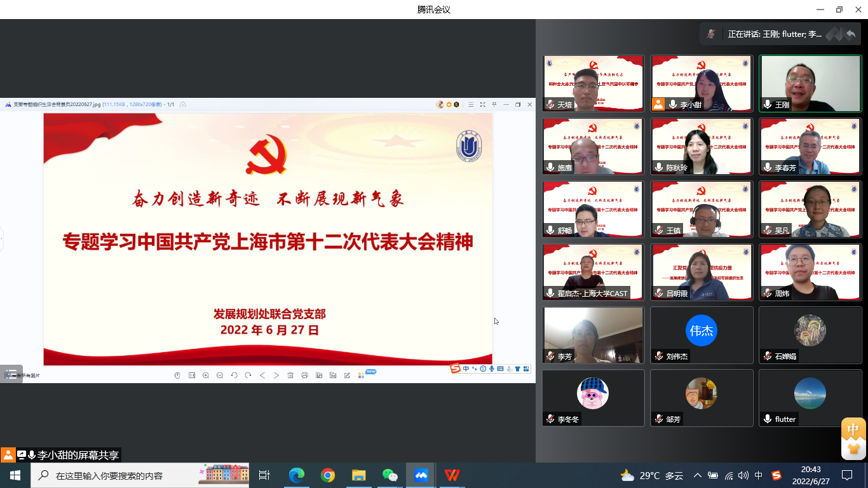This screenshot has width=868, height=488.
Task: Click the orange host icon at bottom-left
Action: [x=8, y=455]
